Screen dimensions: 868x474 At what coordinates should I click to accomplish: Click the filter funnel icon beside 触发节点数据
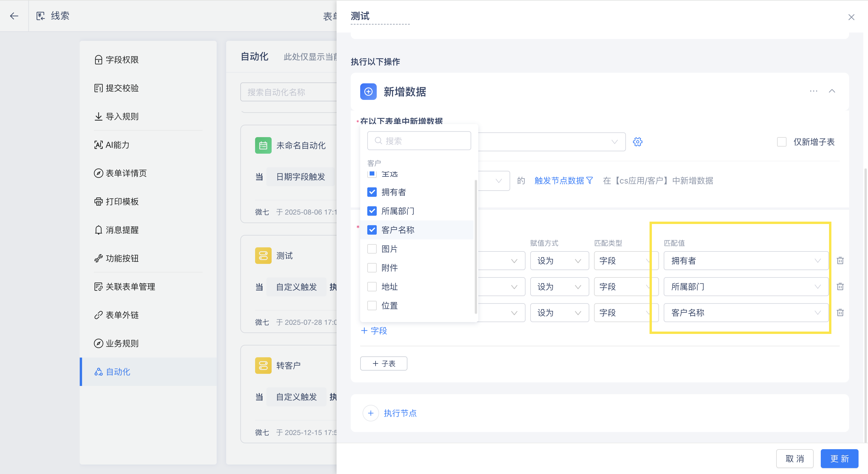pos(590,181)
